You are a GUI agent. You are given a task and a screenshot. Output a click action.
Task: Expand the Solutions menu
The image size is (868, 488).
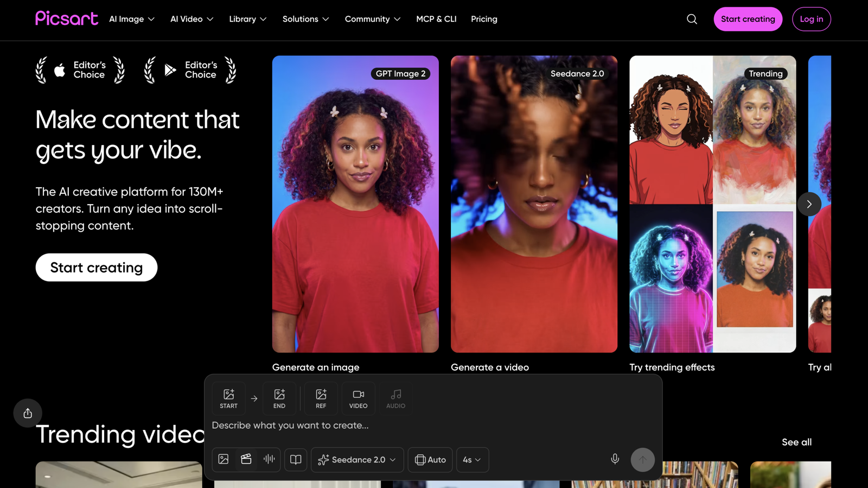306,19
